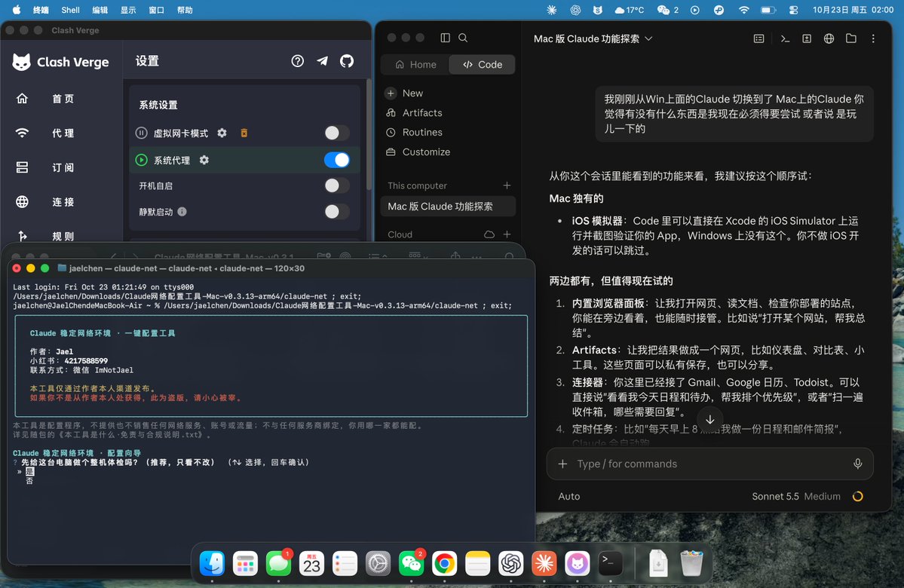Open the Telegram channel icon in Clash Verge
The width and height of the screenshot is (904, 588).
click(322, 61)
